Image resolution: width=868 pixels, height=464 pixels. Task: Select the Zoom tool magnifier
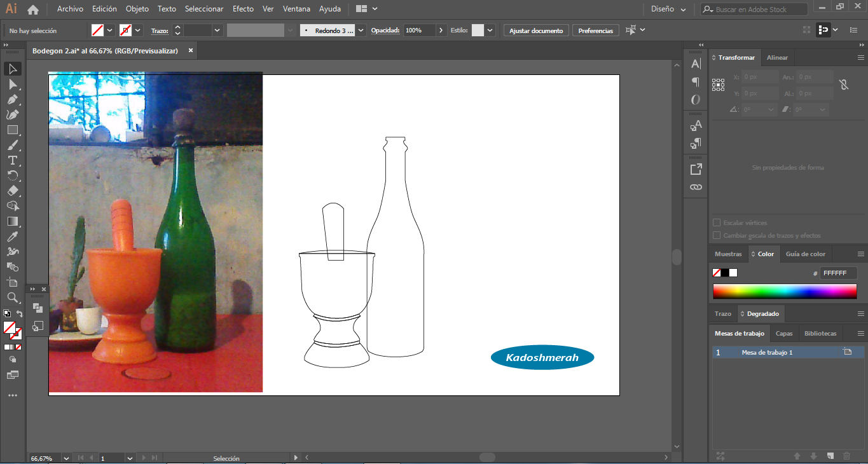click(13, 297)
